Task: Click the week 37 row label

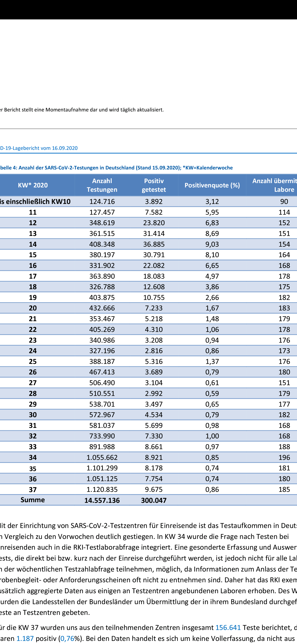Action: pos(33,489)
